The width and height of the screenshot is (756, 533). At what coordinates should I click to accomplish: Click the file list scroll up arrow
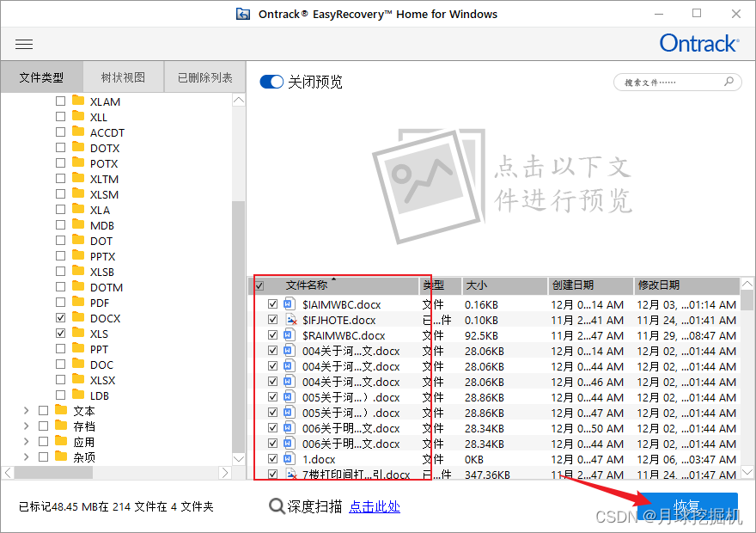747,284
